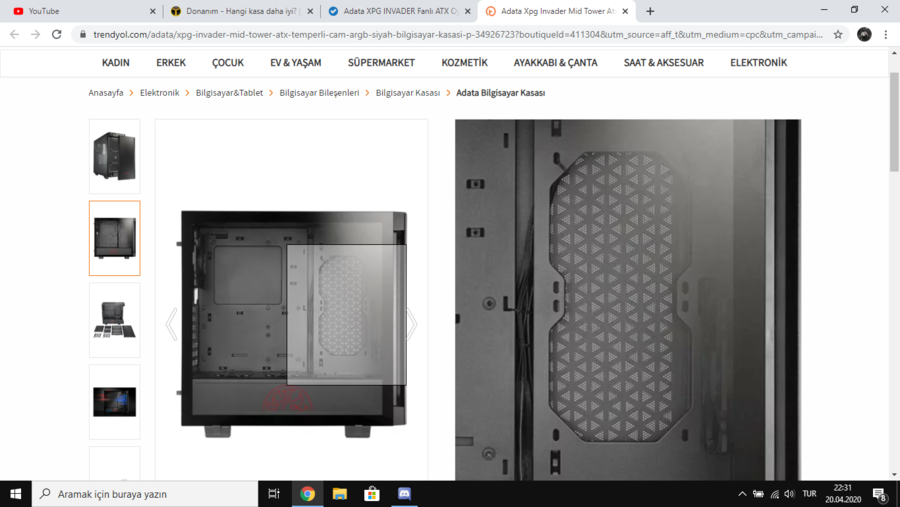Click Adata Bilgisayar Kasası breadcrumb
Image resolution: width=900 pixels, height=507 pixels.
tap(501, 92)
